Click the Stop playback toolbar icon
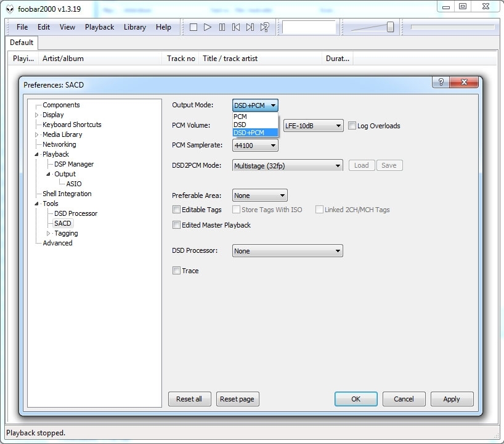 click(193, 27)
